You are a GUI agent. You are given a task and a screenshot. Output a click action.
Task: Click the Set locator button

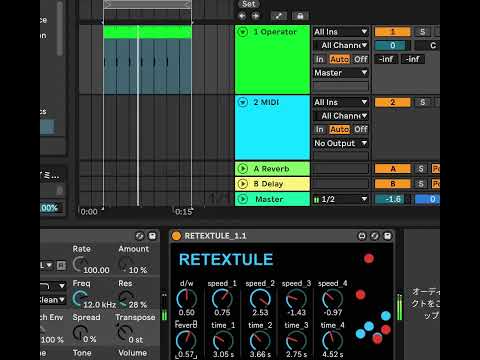[x=249, y=4]
